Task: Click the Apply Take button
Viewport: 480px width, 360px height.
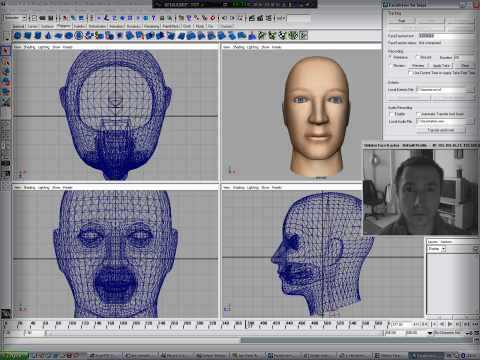Action: point(441,66)
